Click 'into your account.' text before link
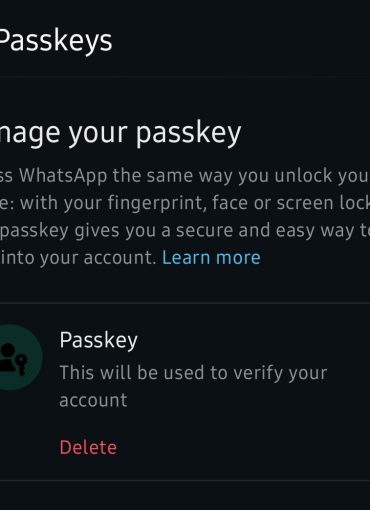Image resolution: width=370 pixels, height=510 pixels. click(x=78, y=258)
